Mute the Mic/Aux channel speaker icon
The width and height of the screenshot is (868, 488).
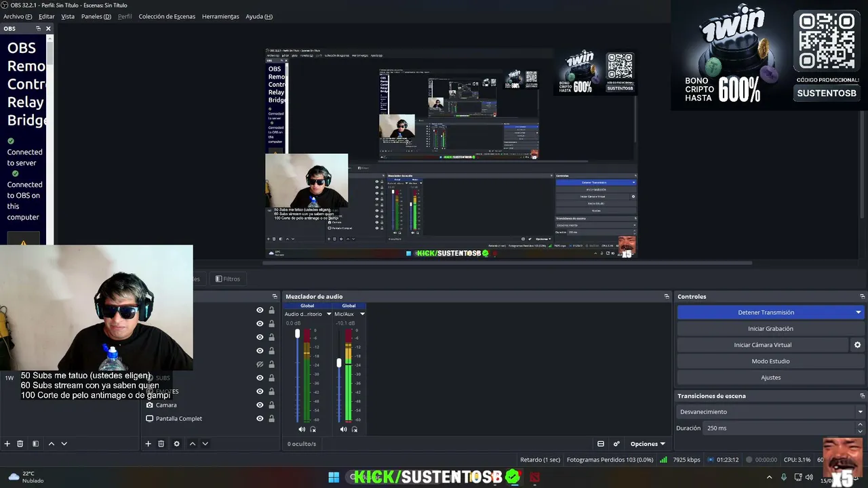tap(343, 429)
